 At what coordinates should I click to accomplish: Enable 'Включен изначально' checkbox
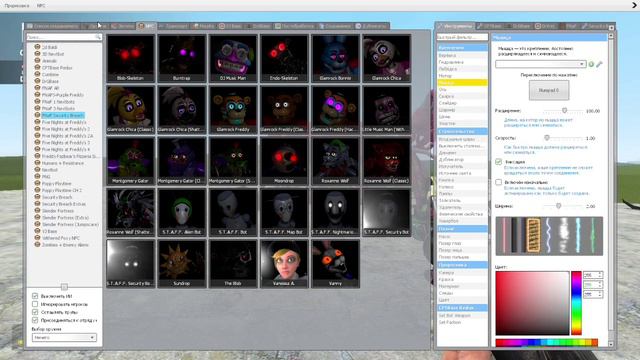tap(498, 182)
